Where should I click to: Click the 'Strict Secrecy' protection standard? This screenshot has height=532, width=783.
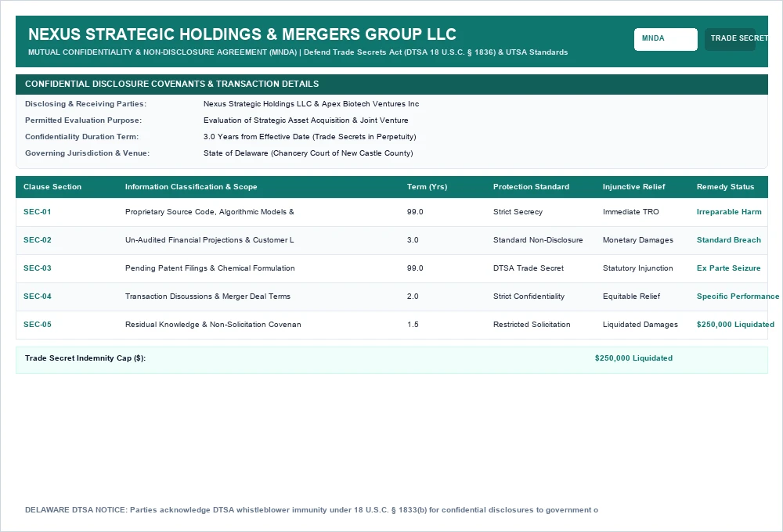point(518,211)
